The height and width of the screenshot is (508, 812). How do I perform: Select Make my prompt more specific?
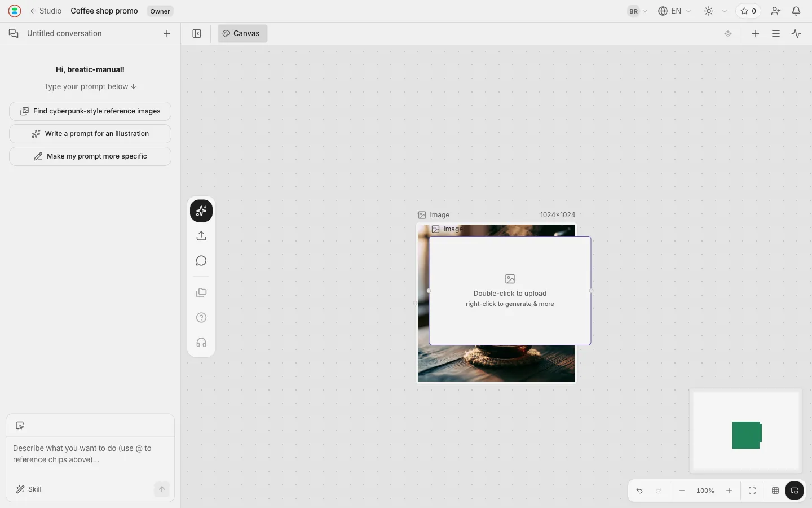(90, 156)
